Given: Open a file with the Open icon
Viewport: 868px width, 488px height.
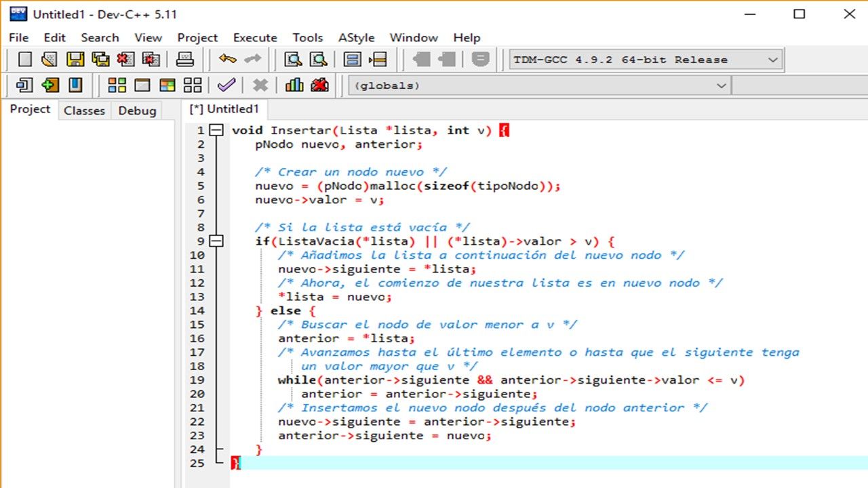Looking at the screenshot, I should point(50,60).
